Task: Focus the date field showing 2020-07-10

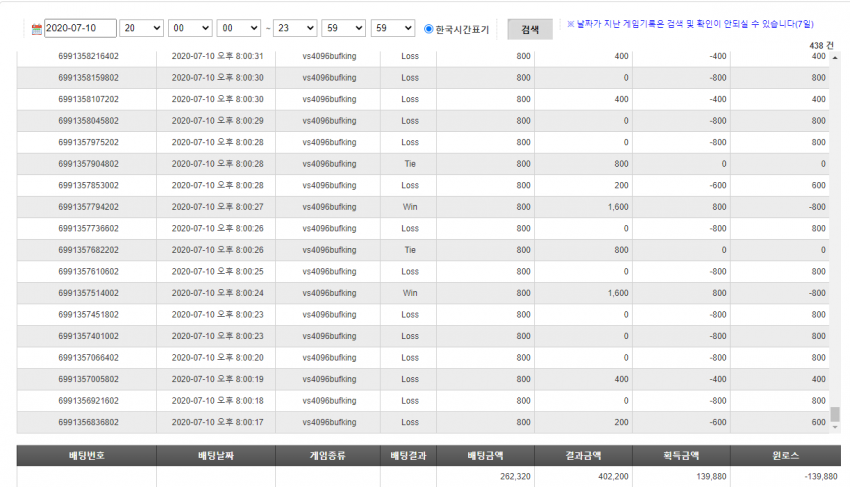Action: (x=80, y=28)
